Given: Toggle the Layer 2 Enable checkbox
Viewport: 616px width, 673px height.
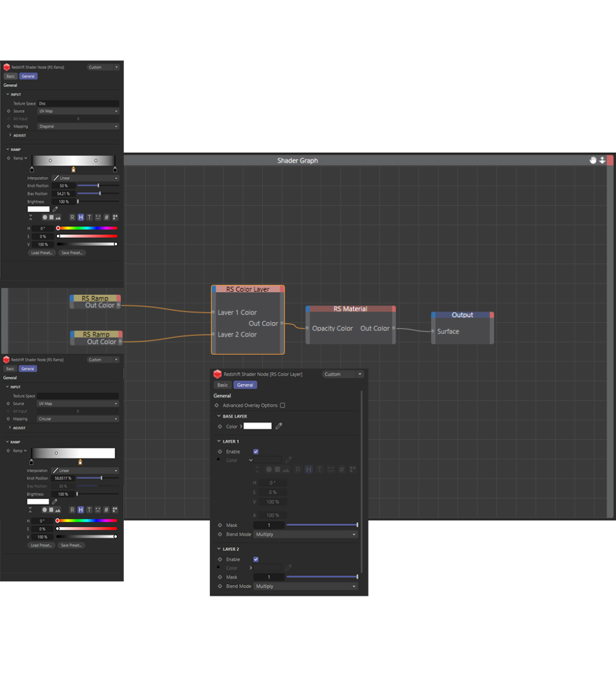Looking at the screenshot, I should coord(255,559).
